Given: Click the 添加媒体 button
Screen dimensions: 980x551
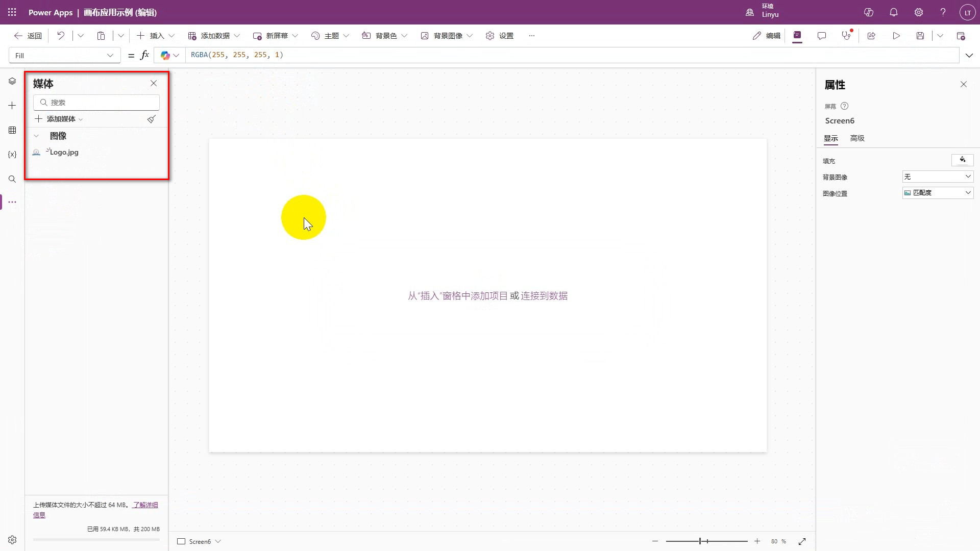Looking at the screenshot, I should tap(60, 119).
